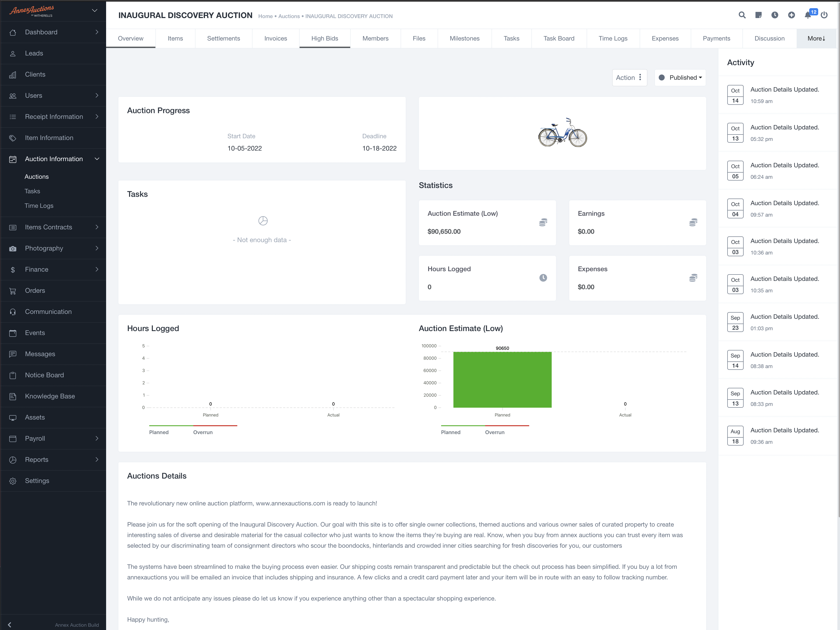Click the clock timer icon in header
This screenshot has width=840, height=630.
click(x=775, y=15)
